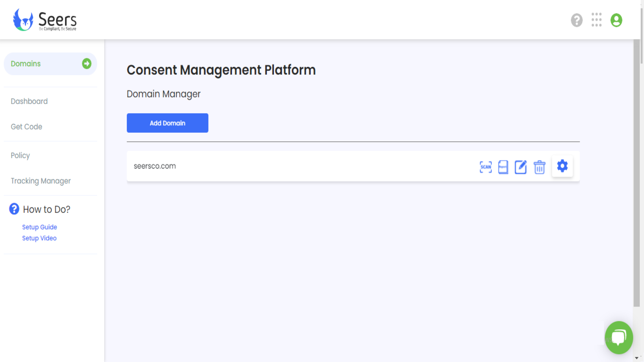Open the report for seersco.com
Image resolution: width=644 pixels, height=362 pixels.
click(x=503, y=167)
